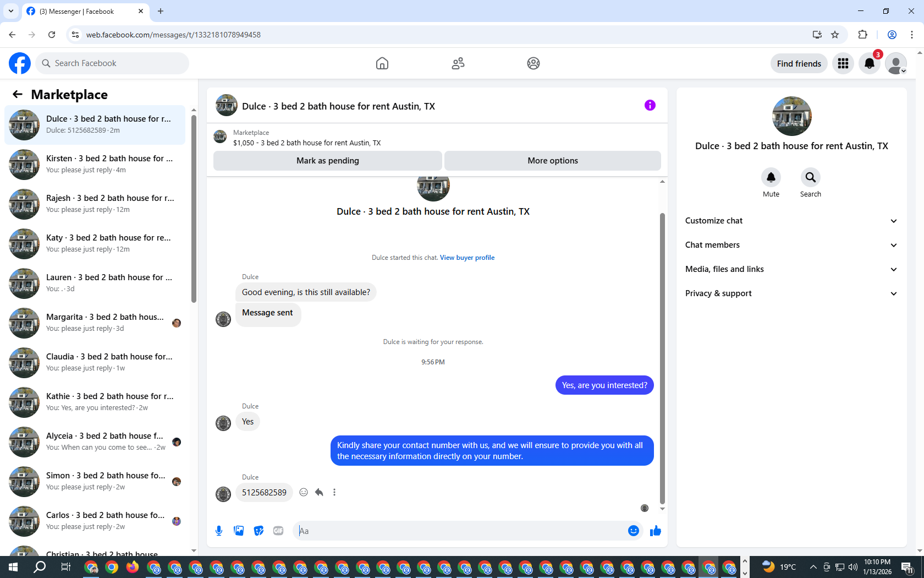Open Rajesh conversation in chat list
Image resolution: width=924 pixels, height=578 pixels.
95,204
